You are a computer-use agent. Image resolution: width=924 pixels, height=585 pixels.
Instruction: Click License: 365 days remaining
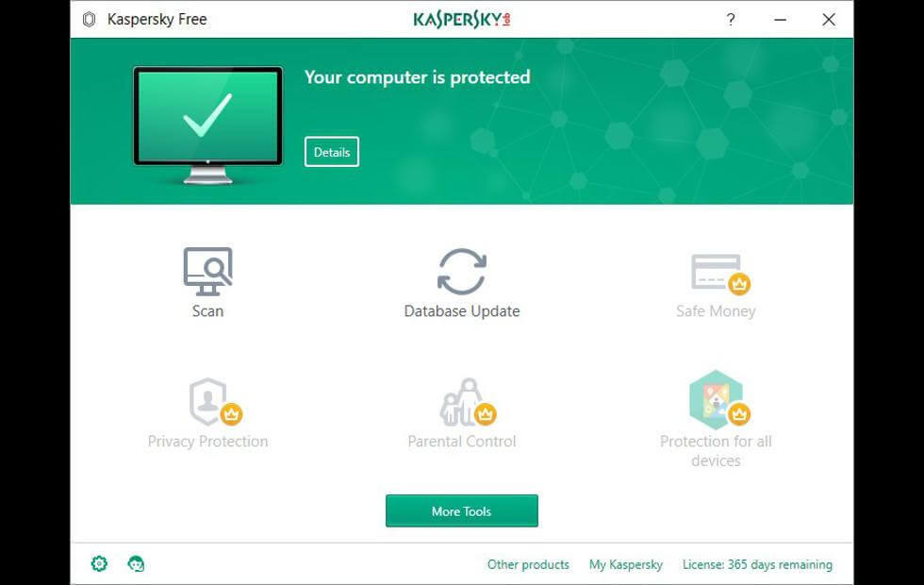click(757, 564)
